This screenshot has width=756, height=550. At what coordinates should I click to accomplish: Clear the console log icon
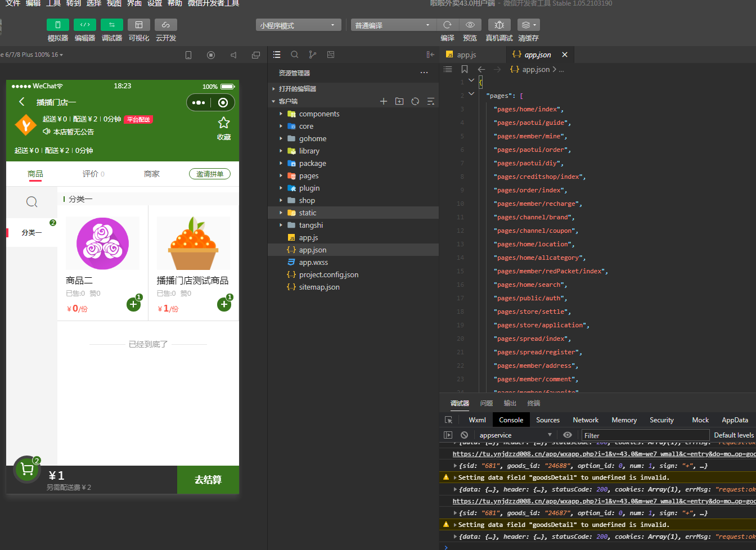465,435
